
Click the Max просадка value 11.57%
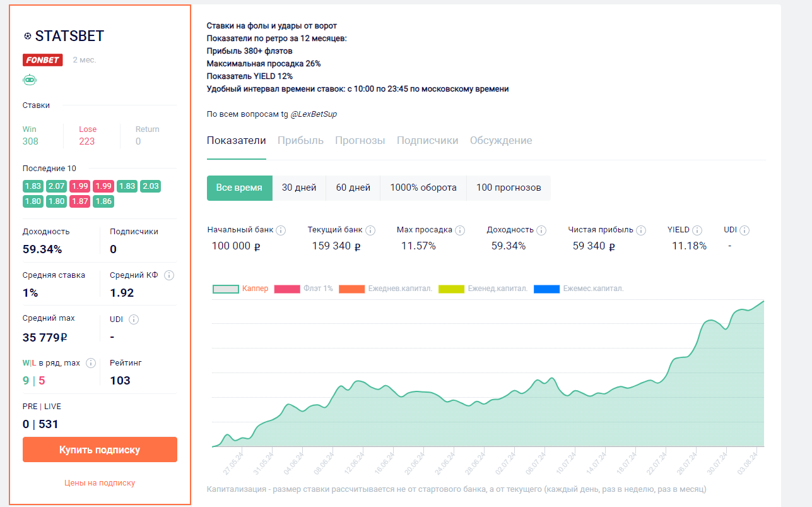(x=418, y=246)
